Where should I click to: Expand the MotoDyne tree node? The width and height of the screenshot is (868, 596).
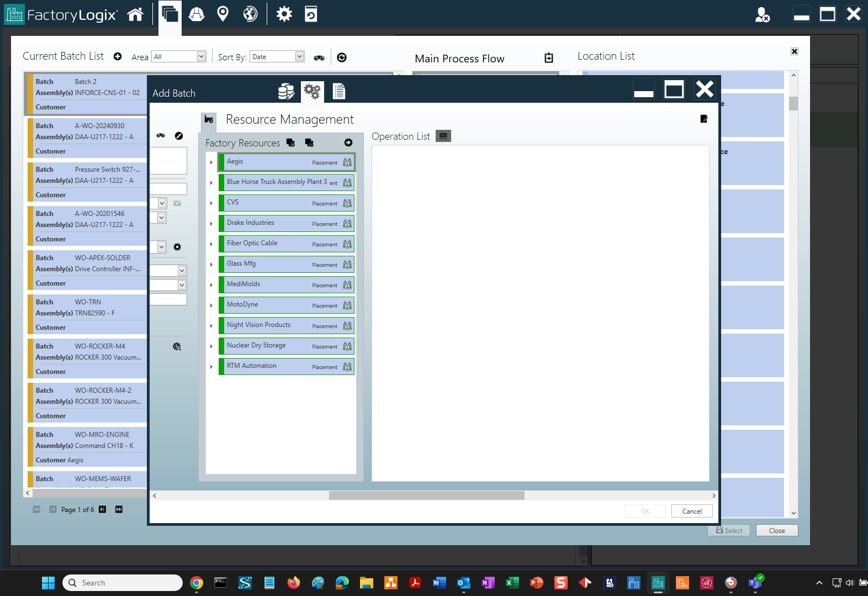pyautogui.click(x=211, y=305)
